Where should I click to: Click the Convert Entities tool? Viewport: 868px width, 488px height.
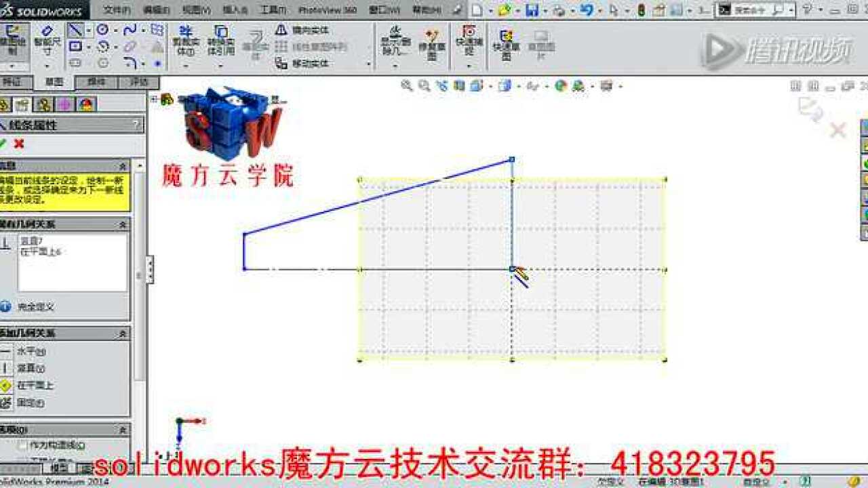coord(221,41)
